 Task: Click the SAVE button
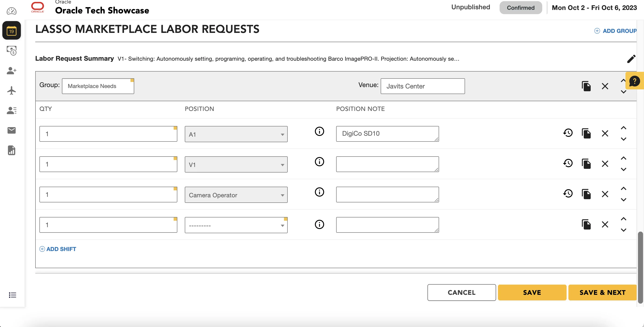(x=532, y=292)
